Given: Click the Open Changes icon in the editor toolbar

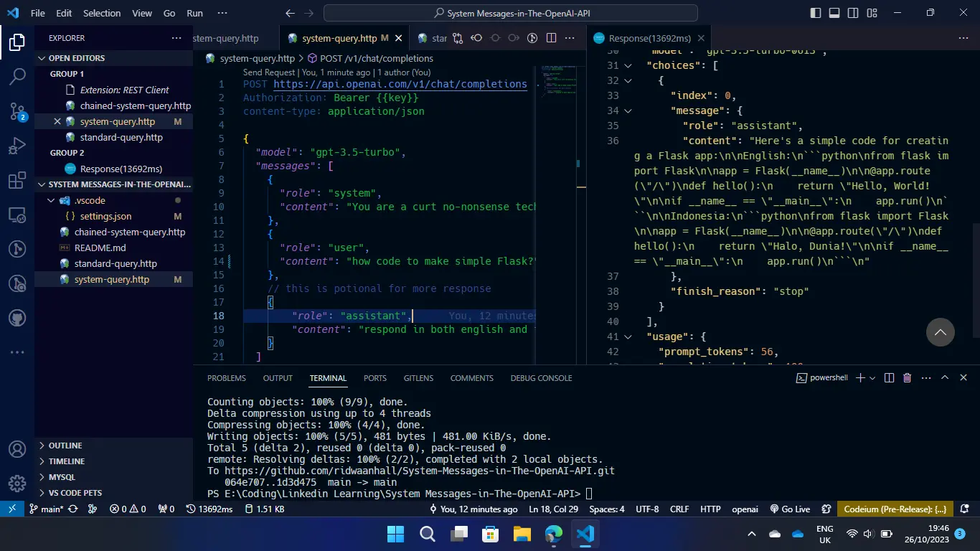Looking at the screenshot, I should click(x=458, y=38).
